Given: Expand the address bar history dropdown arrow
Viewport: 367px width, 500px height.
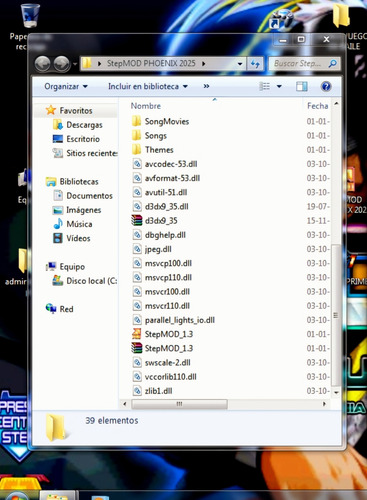Looking at the screenshot, I should tap(240, 64).
